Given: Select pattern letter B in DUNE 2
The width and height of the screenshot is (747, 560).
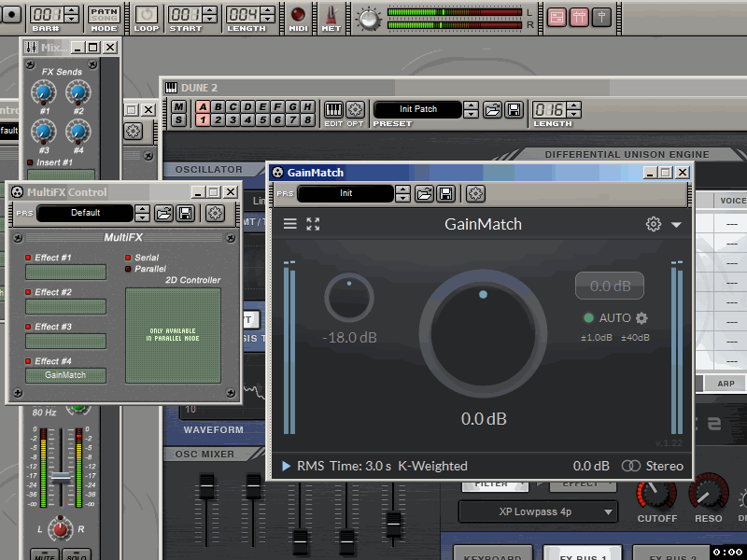Looking at the screenshot, I should click(x=218, y=106).
